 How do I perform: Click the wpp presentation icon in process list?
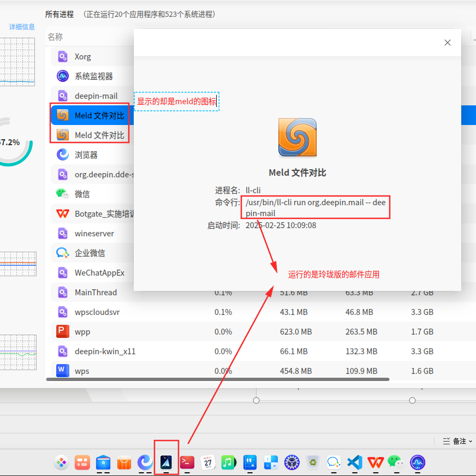coord(63,331)
